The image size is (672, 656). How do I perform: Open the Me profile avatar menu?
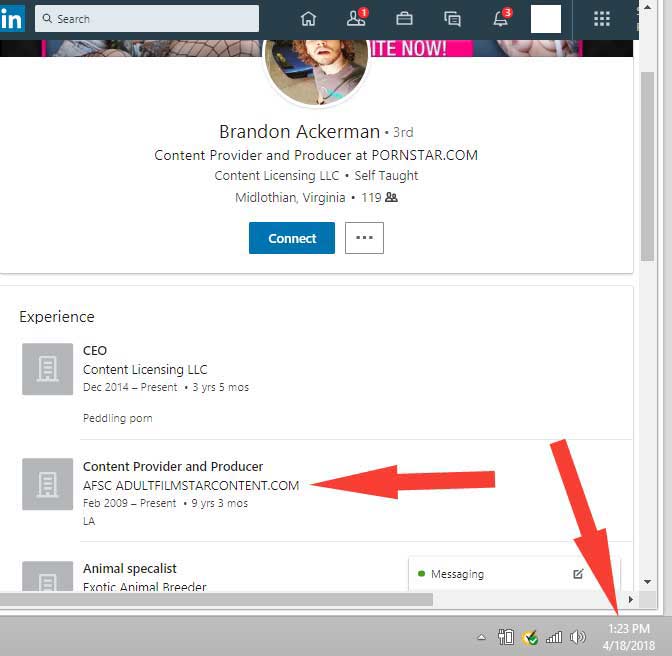pos(546,19)
